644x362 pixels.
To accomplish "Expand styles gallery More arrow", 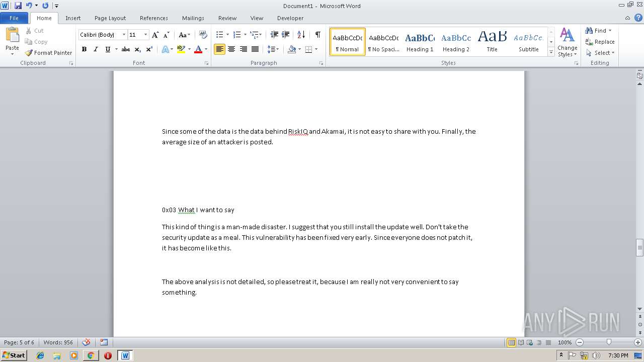I will pos(551,52).
